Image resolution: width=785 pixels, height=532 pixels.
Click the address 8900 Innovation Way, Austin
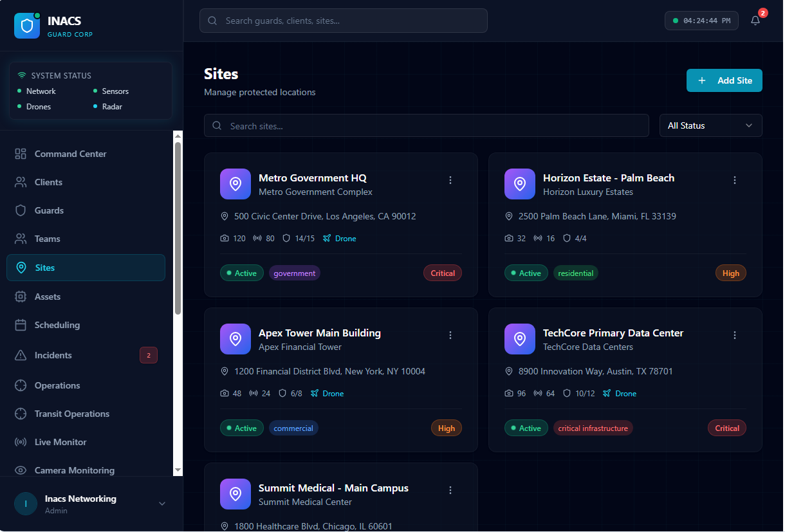pos(596,371)
